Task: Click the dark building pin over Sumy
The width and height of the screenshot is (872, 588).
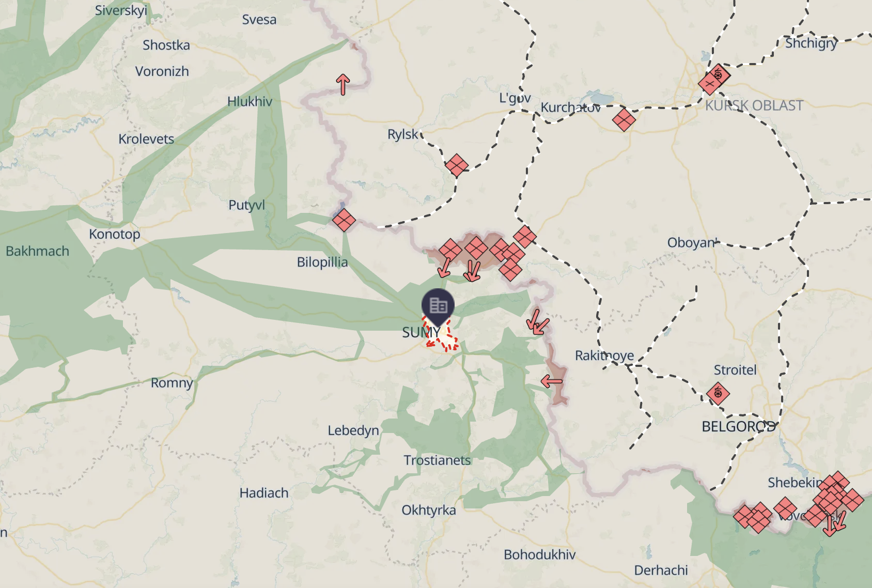Action: [438, 306]
